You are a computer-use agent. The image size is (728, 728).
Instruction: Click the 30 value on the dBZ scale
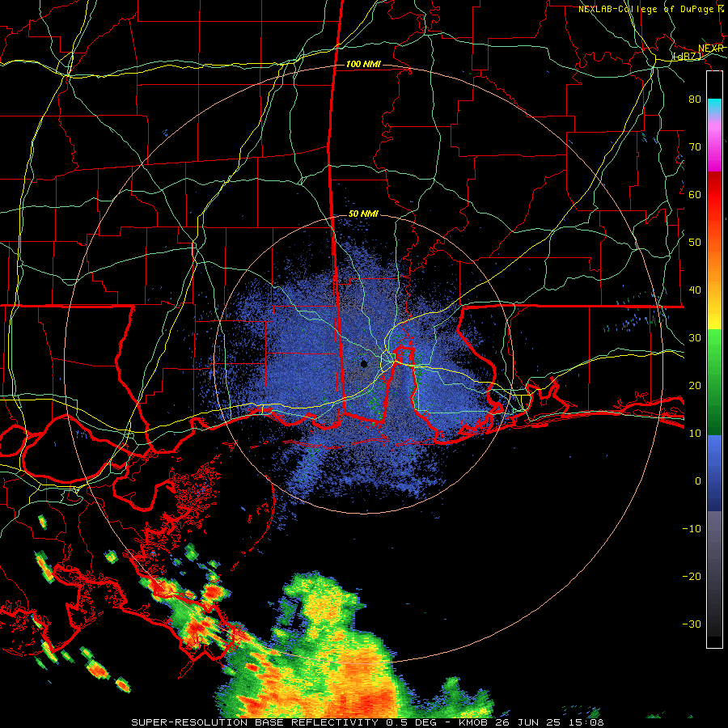point(695,338)
